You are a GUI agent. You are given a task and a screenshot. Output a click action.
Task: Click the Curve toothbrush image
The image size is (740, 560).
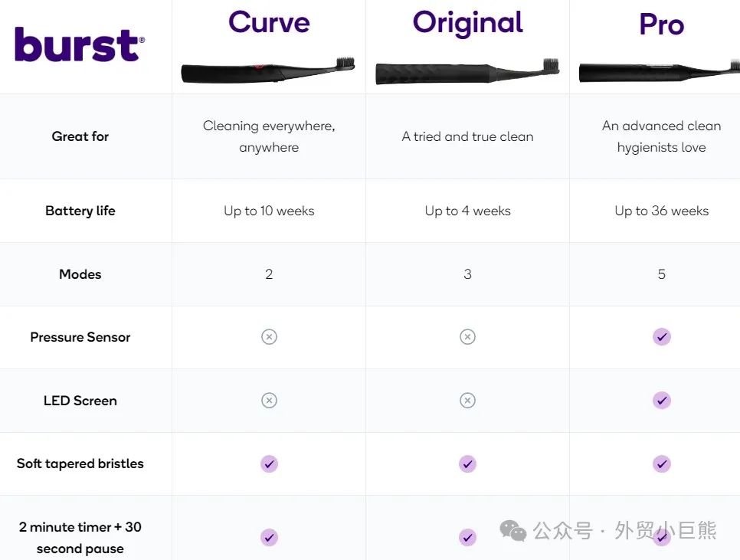point(268,70)
